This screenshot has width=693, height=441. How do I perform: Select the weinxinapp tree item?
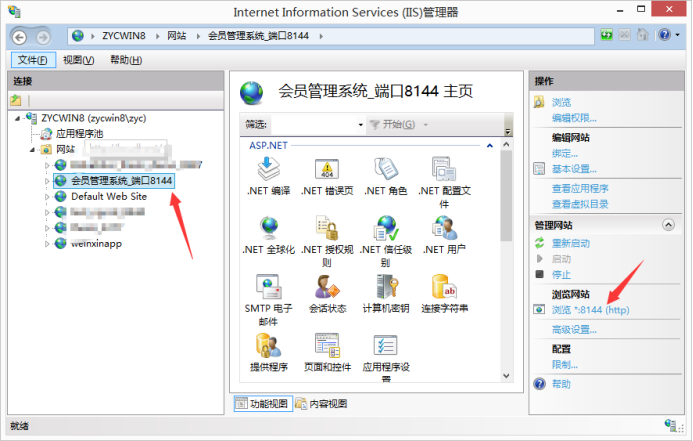[96, 243]
